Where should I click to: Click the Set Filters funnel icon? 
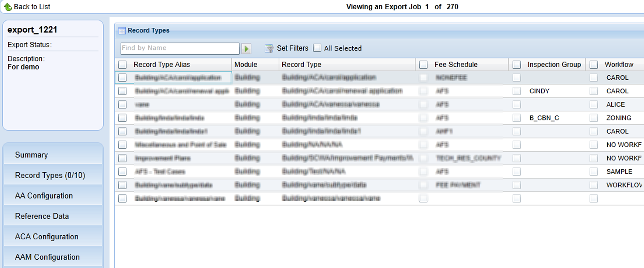269,49
